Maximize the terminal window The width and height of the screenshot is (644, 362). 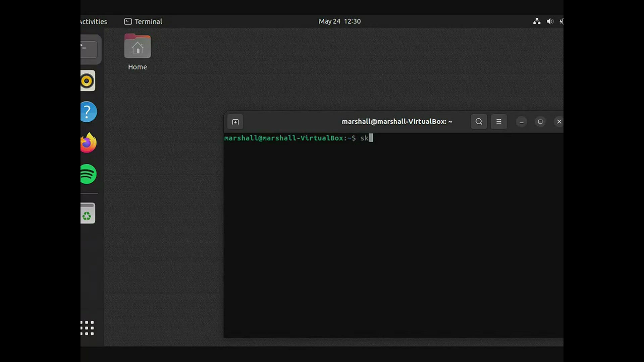coord(540,122)
